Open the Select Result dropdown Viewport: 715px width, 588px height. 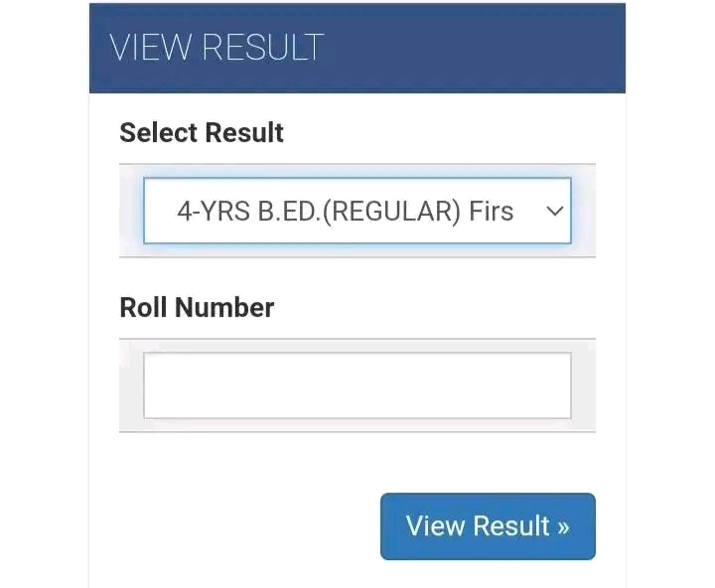coord(357,211)
